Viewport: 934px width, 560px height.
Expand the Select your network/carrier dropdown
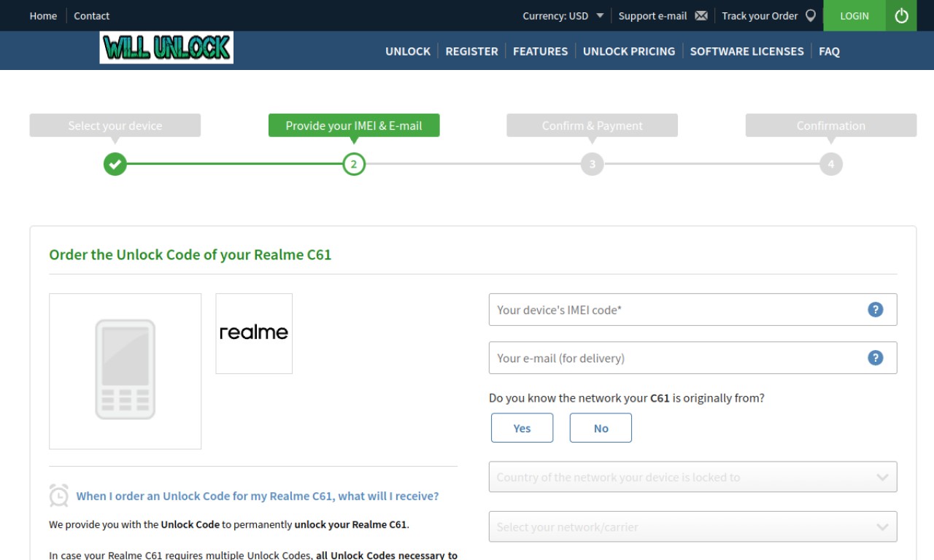coord(693,526)
